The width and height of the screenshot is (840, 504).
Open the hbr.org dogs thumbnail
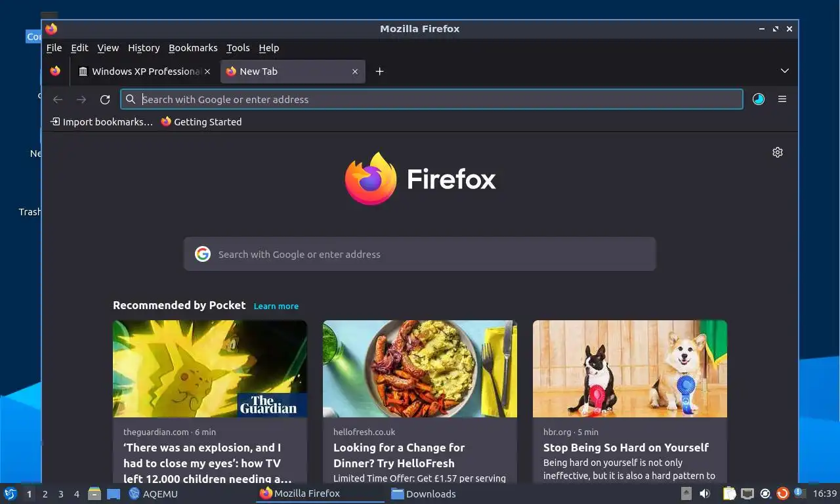[630, 369]
